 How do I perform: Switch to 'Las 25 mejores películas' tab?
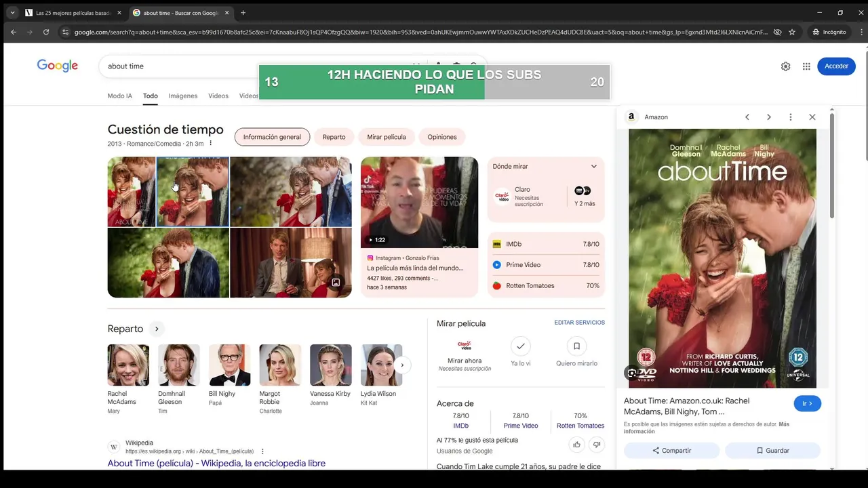pyautogui.click(x=73, y=13)
